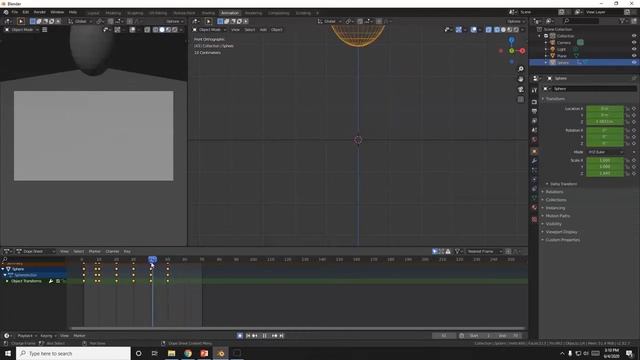The height and width of the screenshot is (360, 640).
Task: Click the viewport zoom magnifier icon
Action: [521, 69]
